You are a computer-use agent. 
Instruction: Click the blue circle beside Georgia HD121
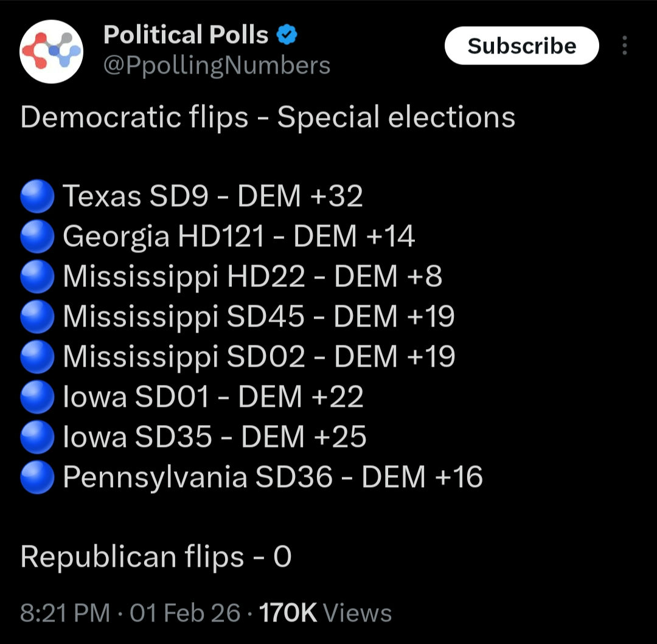tap(38, 237)
